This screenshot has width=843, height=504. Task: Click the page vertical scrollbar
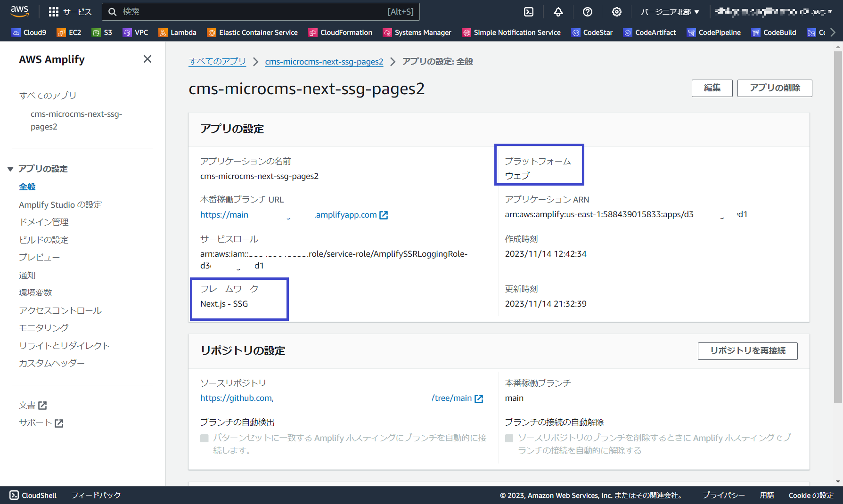click(x=838, y=227)
